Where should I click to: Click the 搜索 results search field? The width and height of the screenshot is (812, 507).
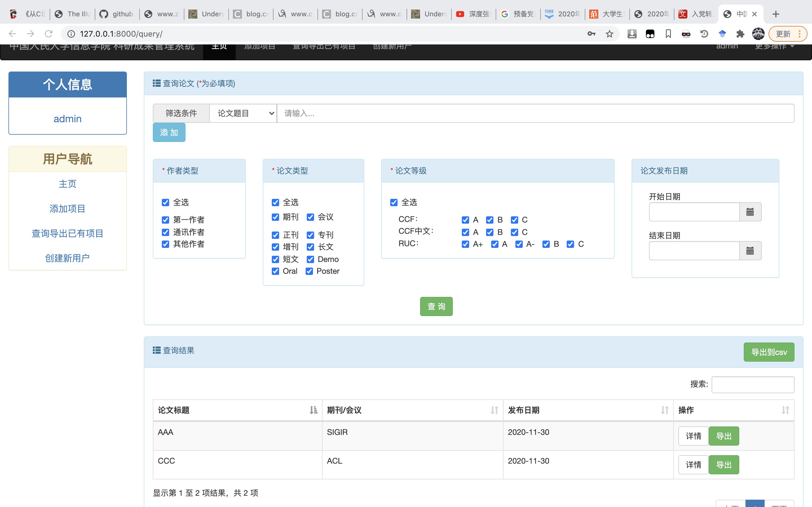pos(753,384)
